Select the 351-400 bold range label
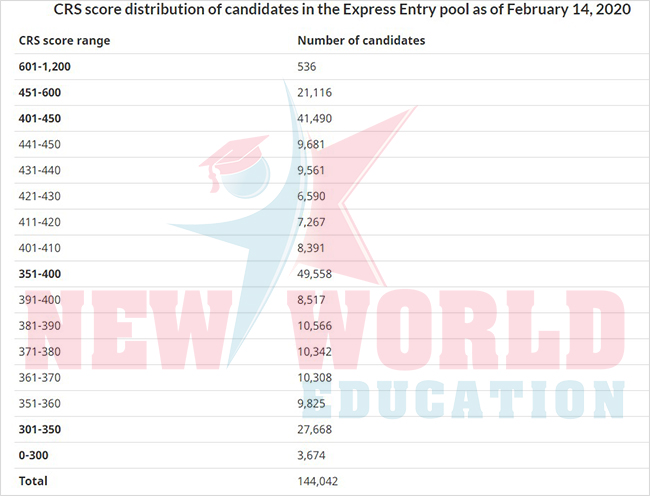 (x=39, y=274)
